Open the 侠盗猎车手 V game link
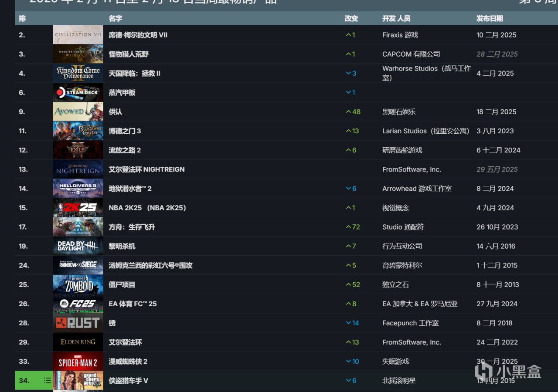The image size is (558, 392). [128, 380]
